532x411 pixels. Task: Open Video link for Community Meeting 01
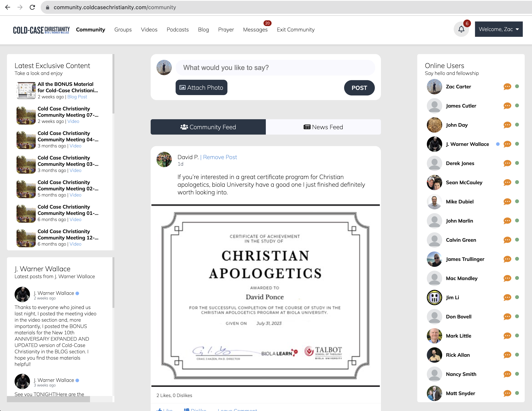click(75, 220)
